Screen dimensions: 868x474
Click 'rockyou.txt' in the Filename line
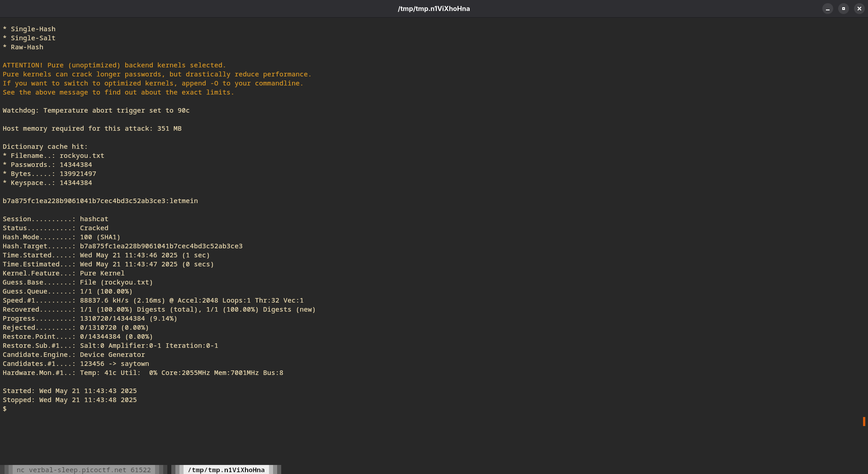pyautogui.click(x=82, y=156)
